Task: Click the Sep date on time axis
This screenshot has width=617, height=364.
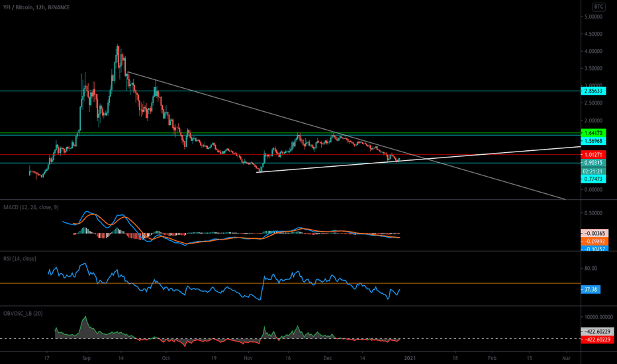Action: [x=87, y=358]
